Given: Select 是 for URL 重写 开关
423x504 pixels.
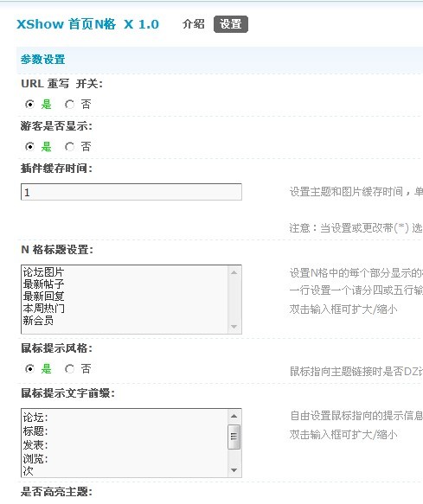Looking at the screenshot, I should click(x=30, y=105).
